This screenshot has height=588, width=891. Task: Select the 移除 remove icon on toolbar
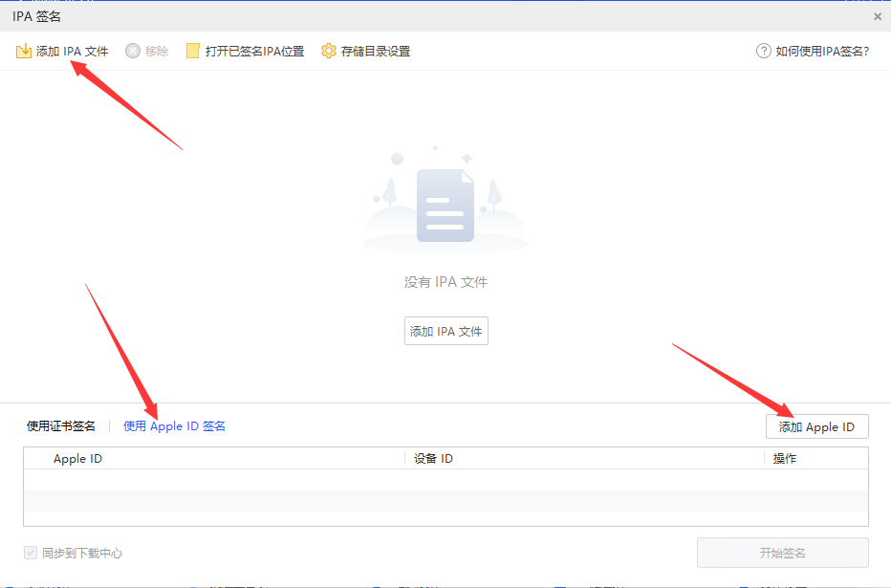point(146,51)
